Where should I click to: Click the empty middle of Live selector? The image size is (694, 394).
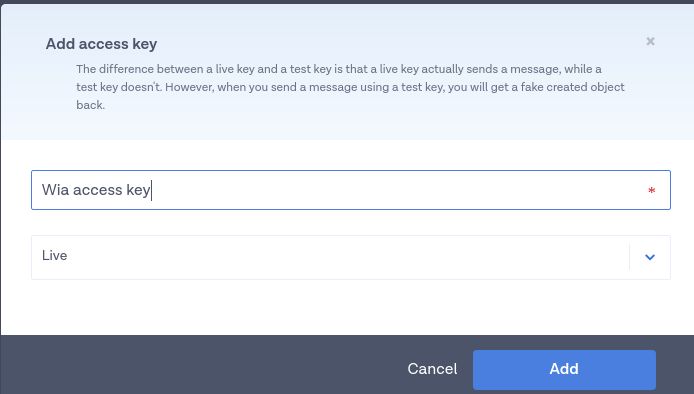point(345,257)
